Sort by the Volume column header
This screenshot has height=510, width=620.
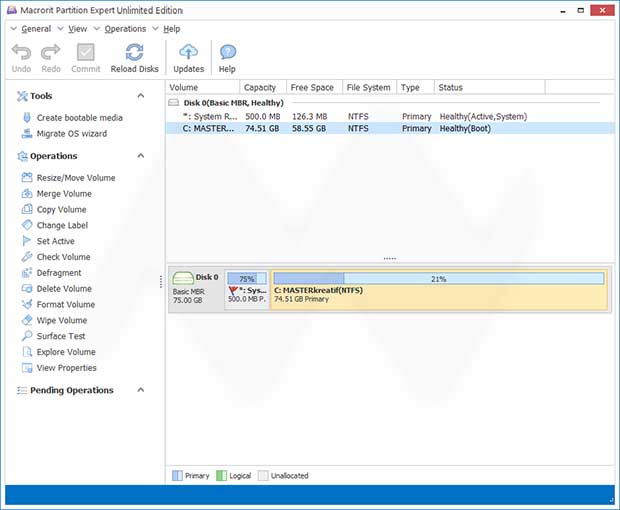[x=202, y=87]
